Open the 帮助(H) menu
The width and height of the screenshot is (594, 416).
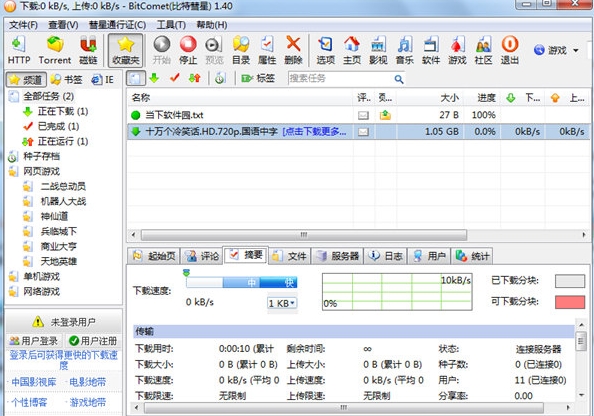click(x=212, y=25)
